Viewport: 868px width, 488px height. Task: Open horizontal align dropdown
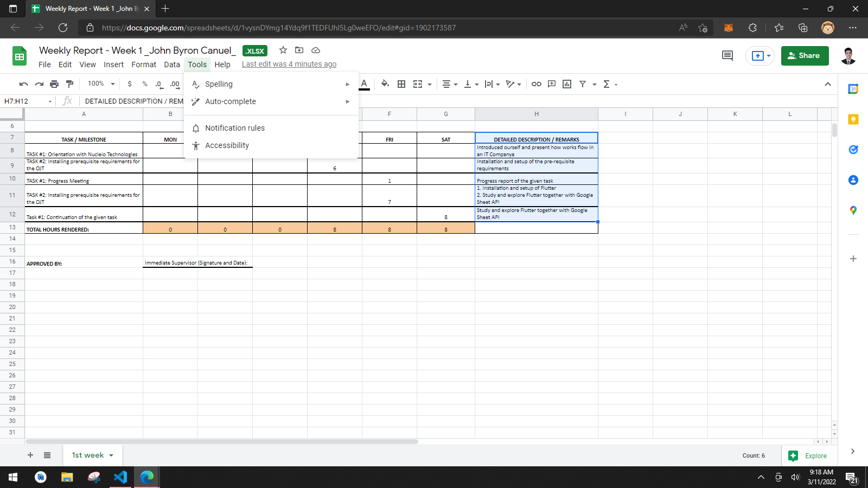450,84
